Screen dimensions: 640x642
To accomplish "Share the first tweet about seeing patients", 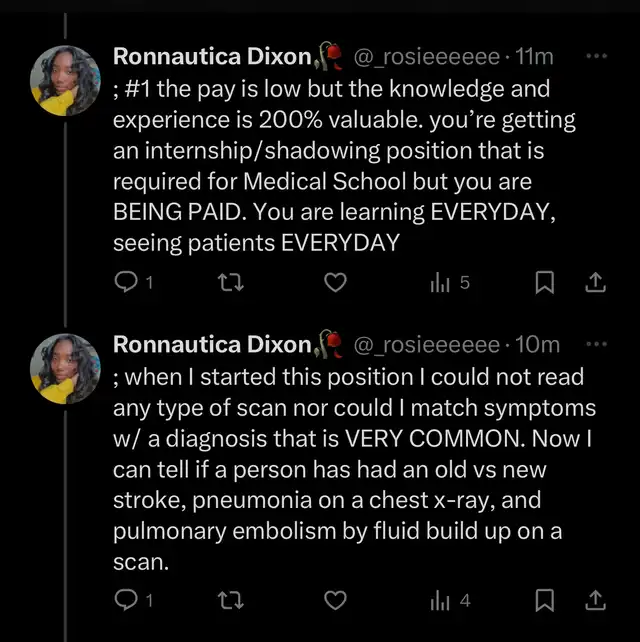I will tap(595, 284).
